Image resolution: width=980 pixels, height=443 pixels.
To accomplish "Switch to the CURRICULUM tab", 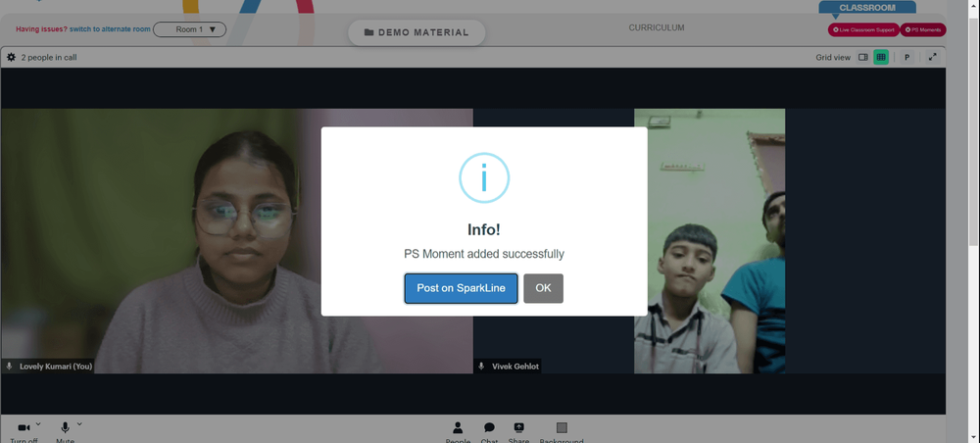I will click(x=657, y=28).
